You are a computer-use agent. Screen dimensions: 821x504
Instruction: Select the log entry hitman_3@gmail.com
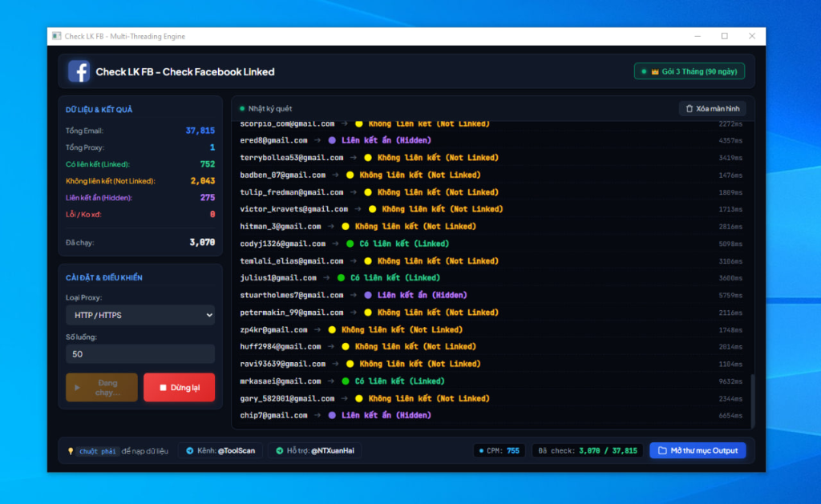click(x=491, y=227)
